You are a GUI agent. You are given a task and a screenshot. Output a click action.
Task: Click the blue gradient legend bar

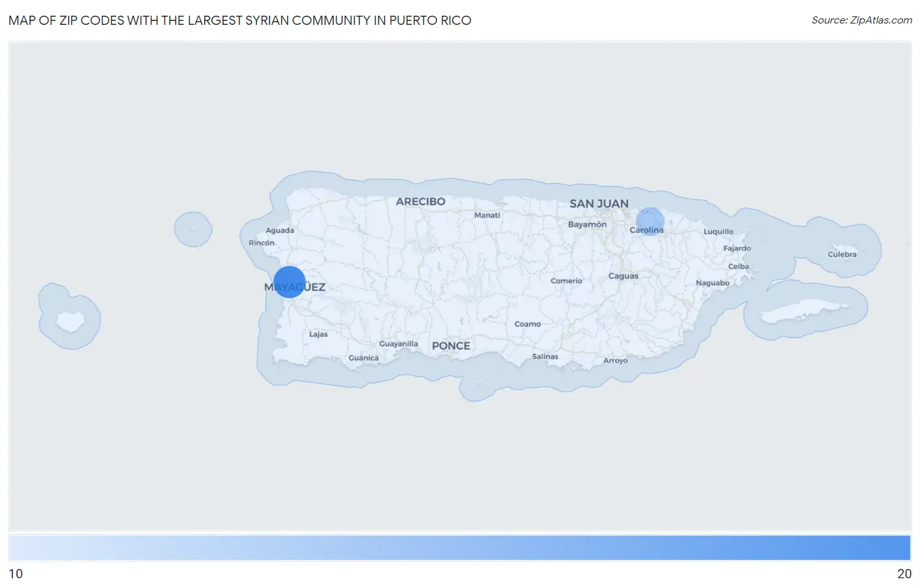tap(460, 548)
